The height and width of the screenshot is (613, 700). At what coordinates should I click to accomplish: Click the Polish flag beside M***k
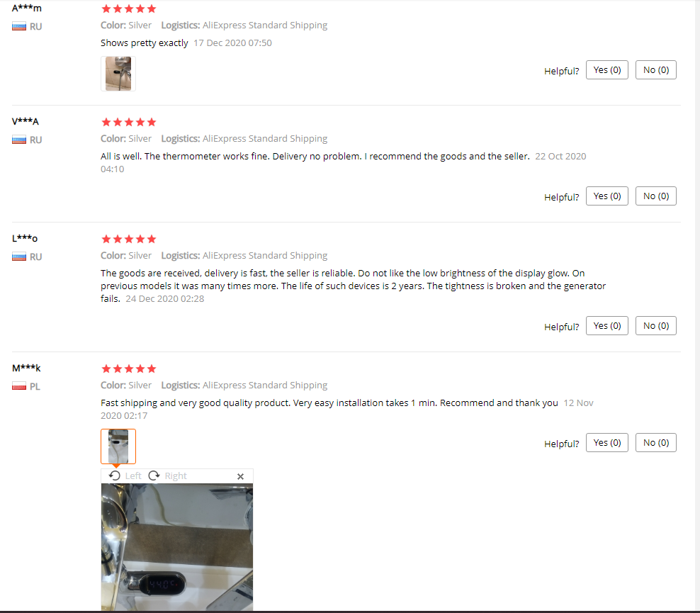coord(18,386)
